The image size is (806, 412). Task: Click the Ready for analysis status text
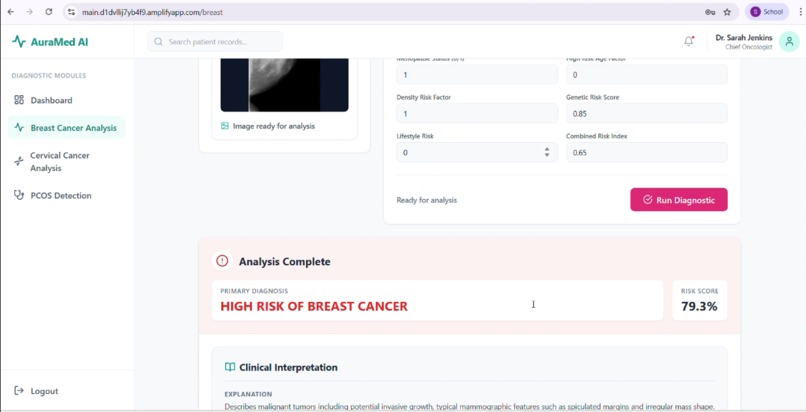pos(427,200)
